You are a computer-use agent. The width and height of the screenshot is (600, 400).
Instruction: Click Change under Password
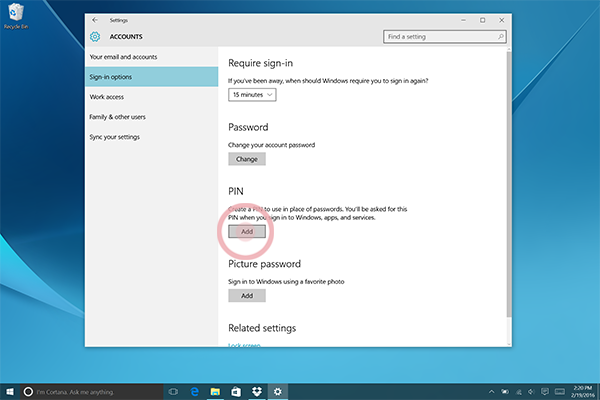tap(247, 159)
